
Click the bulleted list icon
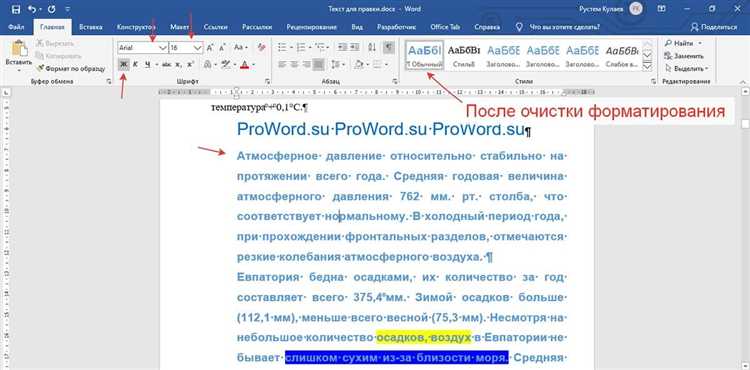click(282, 48)
